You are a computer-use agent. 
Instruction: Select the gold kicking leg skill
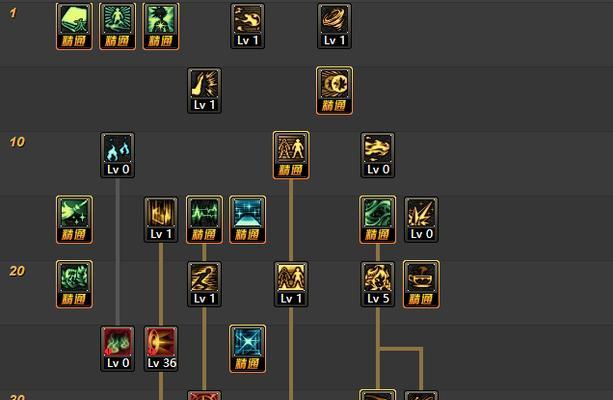[x=204, y=91]
